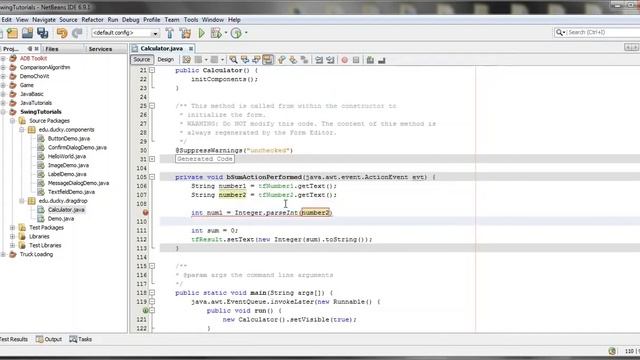Click the Next Bookmark editor icon

pyautogui.click(x=293, y=60)
